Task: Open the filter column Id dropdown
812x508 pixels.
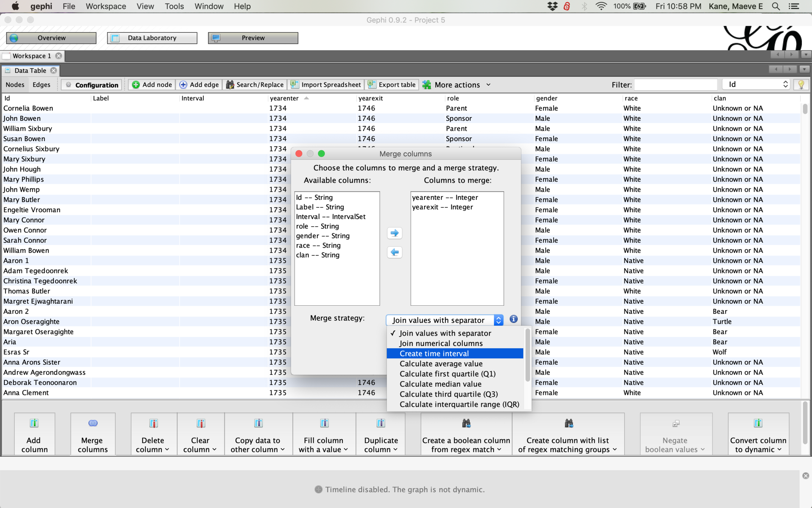Action: (756, 84)
